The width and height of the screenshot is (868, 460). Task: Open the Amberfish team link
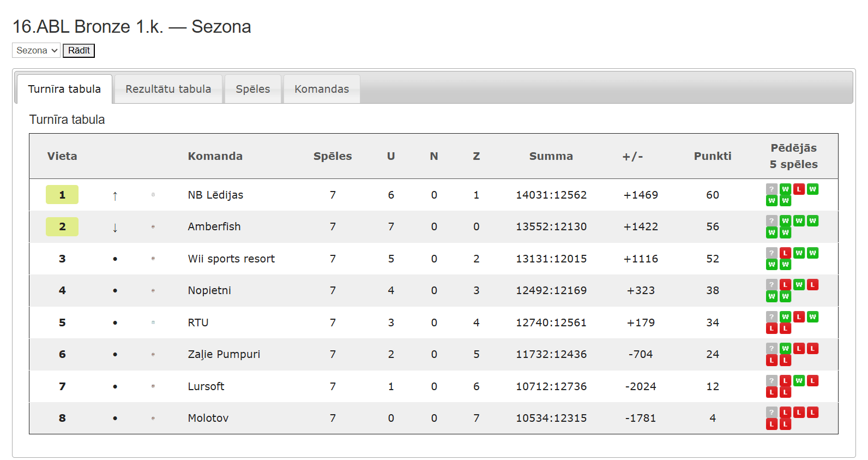pos(214,226)
